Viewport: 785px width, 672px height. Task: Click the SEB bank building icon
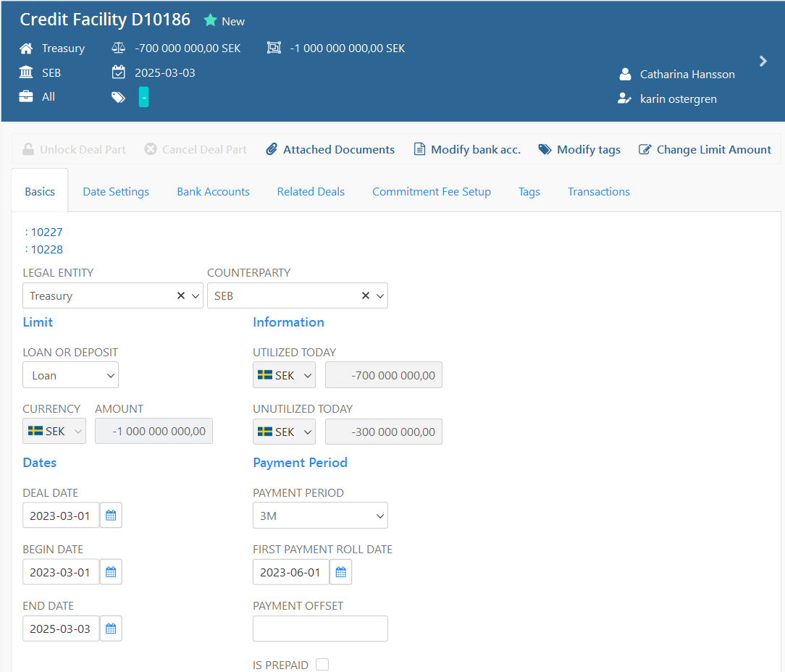coord(26,72)
